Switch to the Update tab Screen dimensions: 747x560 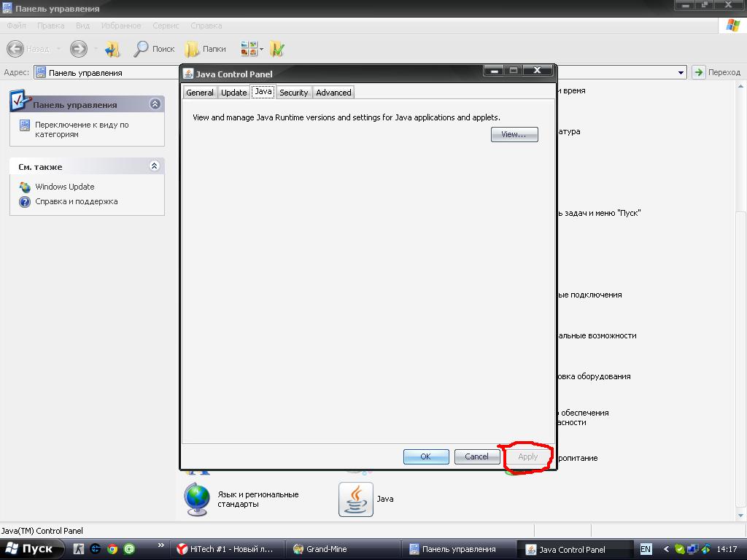click(x=234, y=93)
